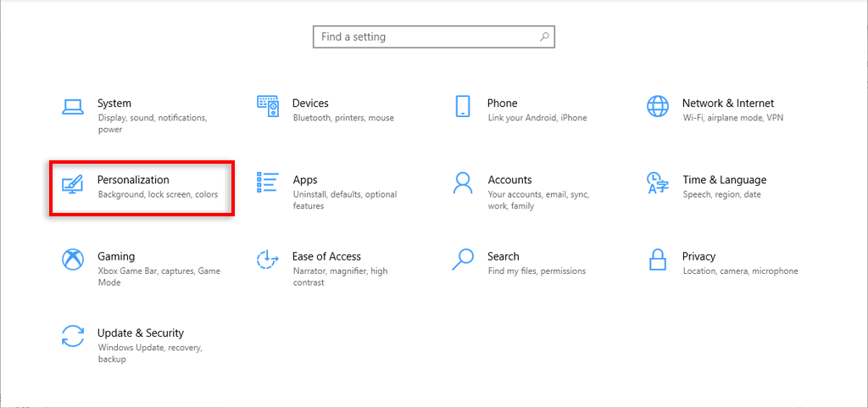The width and height of the screenshot is (868, 408).
Task: Click the Phone icon
Action: click(x=463, y=106)
